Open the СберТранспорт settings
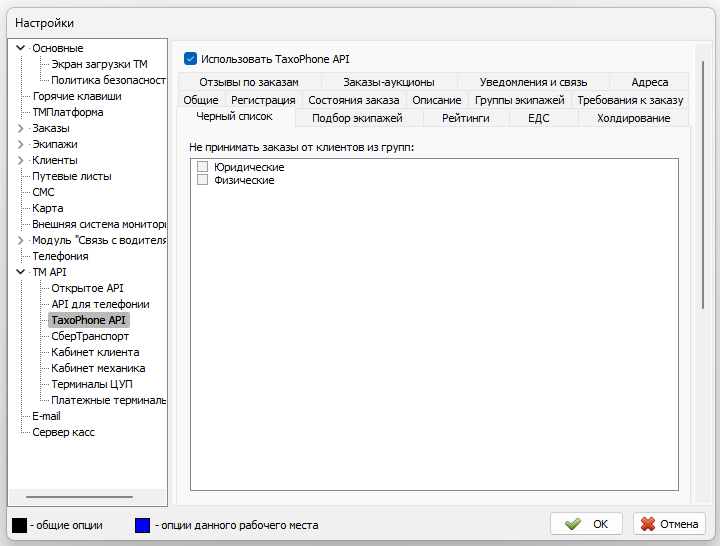 coord(90,336)
